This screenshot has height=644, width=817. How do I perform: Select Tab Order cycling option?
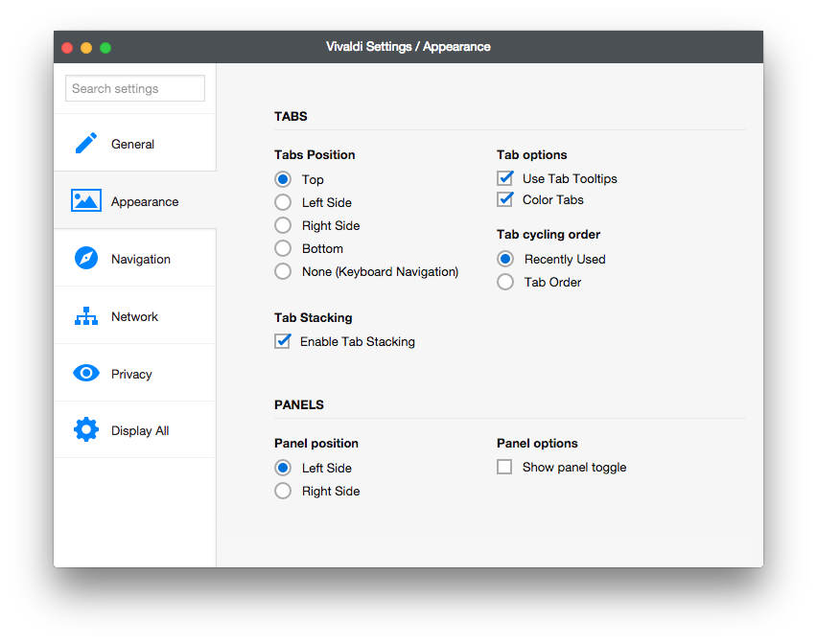pos(505,282)
